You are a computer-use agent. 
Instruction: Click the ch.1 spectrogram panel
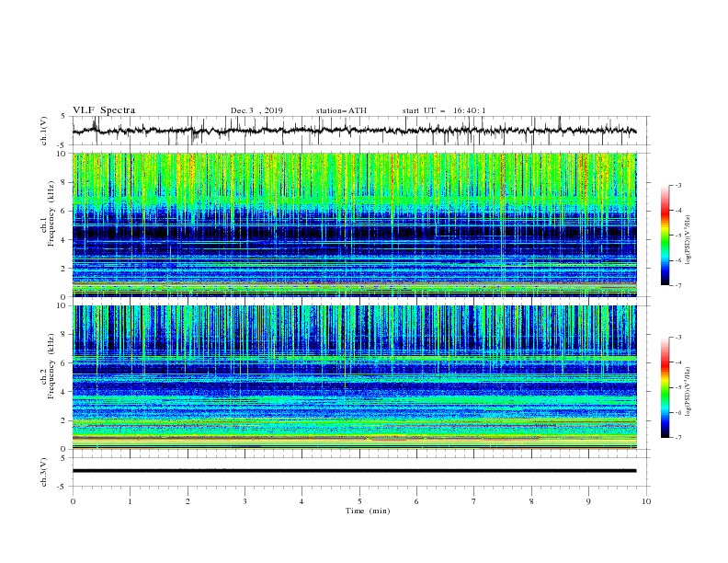click(354, 224)
